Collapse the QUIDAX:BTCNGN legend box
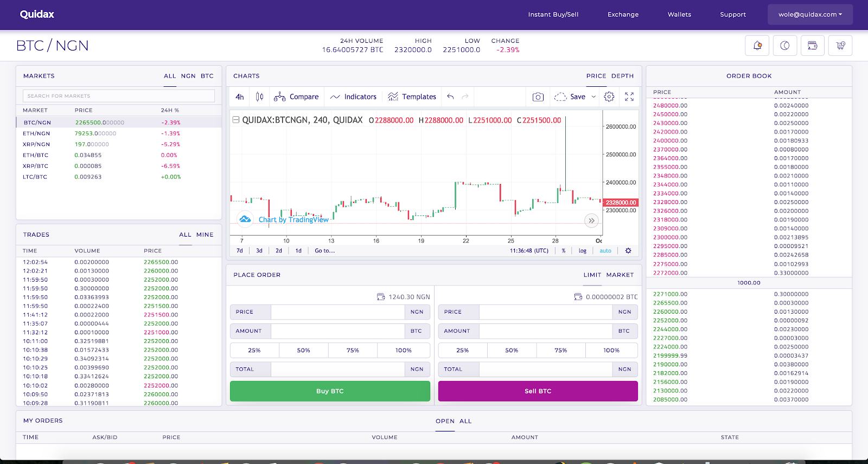 point(236,120)
